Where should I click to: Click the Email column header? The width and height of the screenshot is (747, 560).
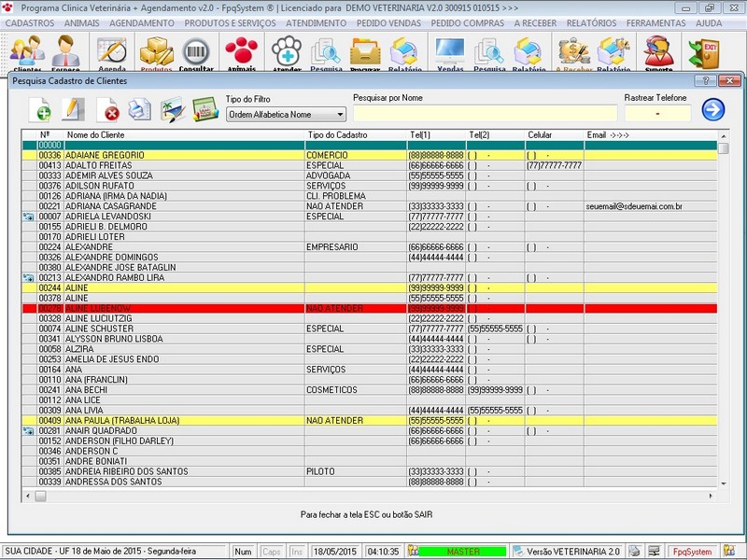(x=651, y=134)
